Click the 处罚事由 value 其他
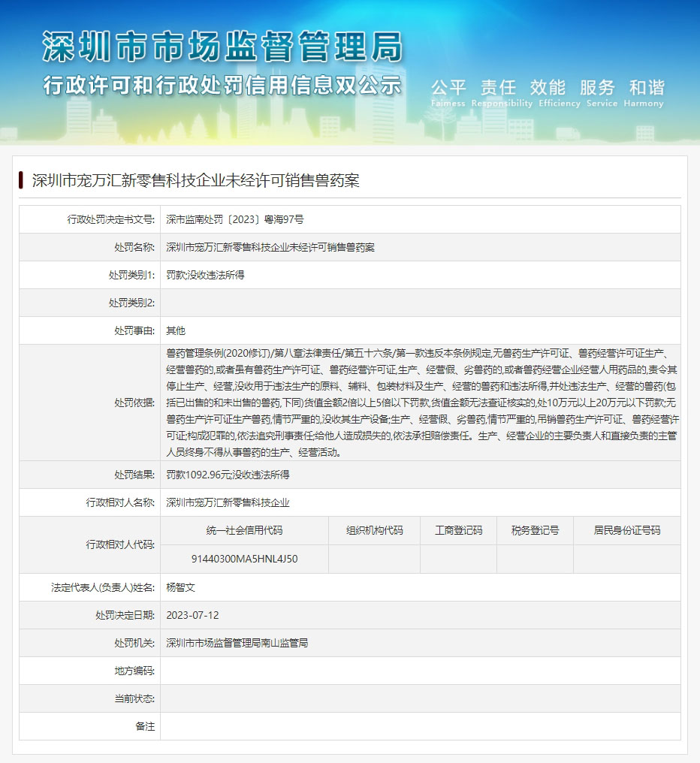 (x=176, y=330)
